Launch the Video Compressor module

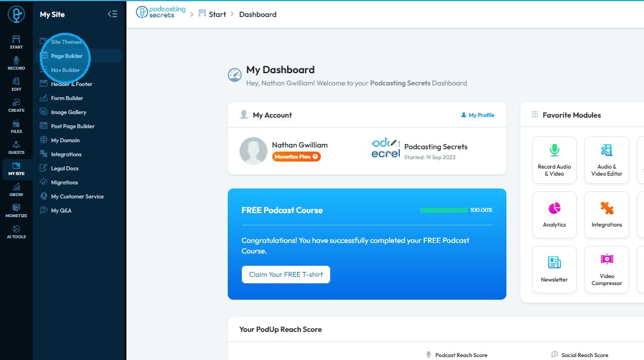pos(607,270)
